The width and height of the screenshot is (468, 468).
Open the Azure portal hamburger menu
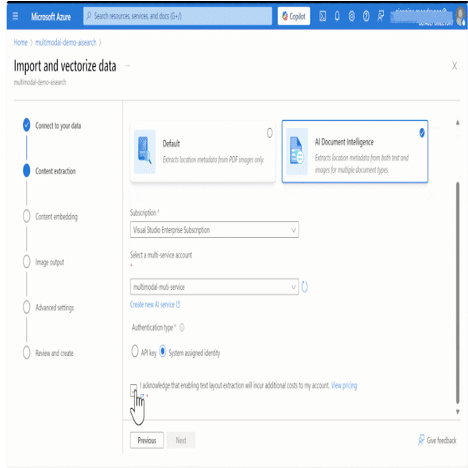pos(15,16)
